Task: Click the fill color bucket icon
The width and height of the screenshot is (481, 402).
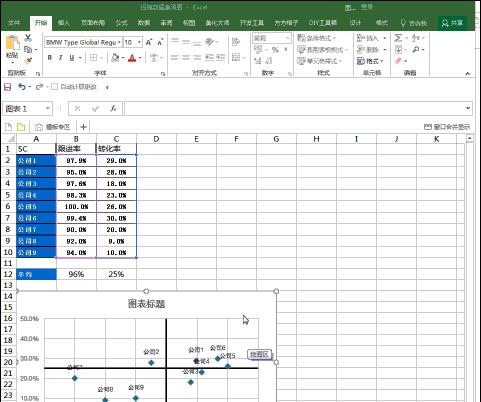Action: 115,58
